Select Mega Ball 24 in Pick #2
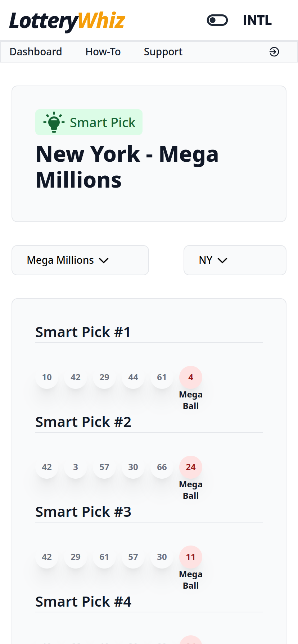This screenshot has height=644, width=298. click(x=191, y=467)
